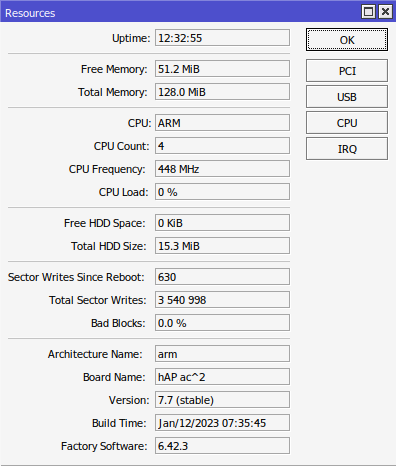The height and width of the screenshot is (466, 396).
Task: Select the Uptime value field
Action: coord(222,38)
